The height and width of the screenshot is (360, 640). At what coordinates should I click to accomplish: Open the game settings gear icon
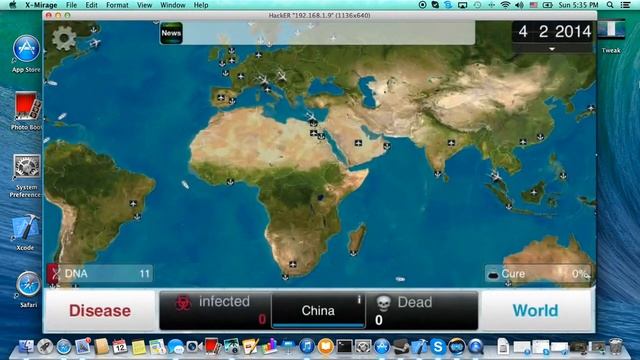[x=64, y=38]
